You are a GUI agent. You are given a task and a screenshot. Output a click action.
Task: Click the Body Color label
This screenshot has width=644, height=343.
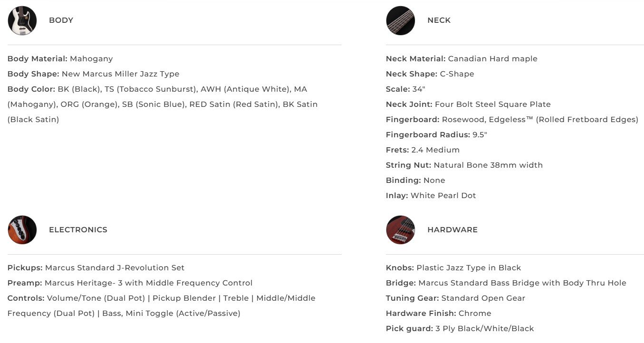coord(31,89)
